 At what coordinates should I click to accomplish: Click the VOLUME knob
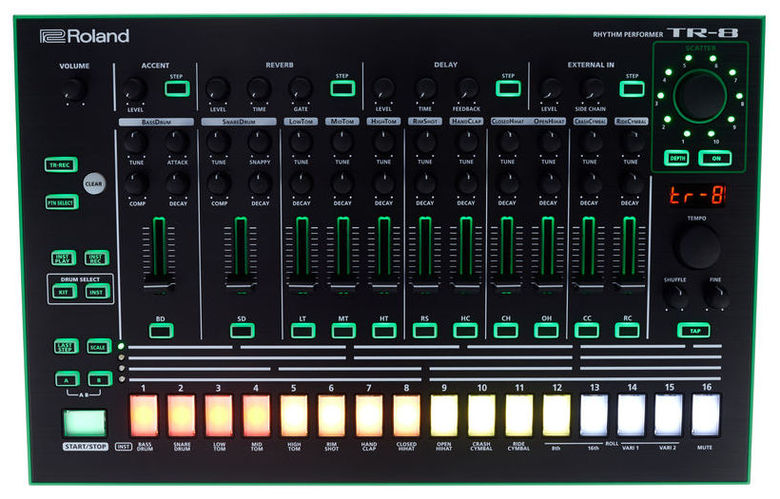pos(75,90)
